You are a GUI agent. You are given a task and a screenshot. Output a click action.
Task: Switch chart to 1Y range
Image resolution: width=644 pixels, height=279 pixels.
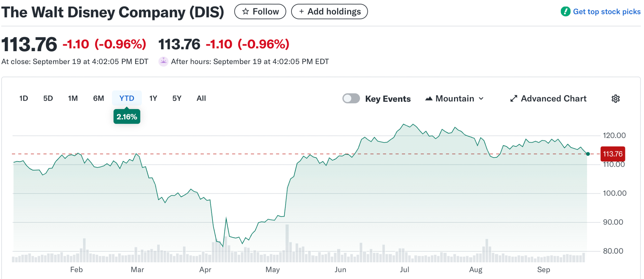[x=153, y=98]
